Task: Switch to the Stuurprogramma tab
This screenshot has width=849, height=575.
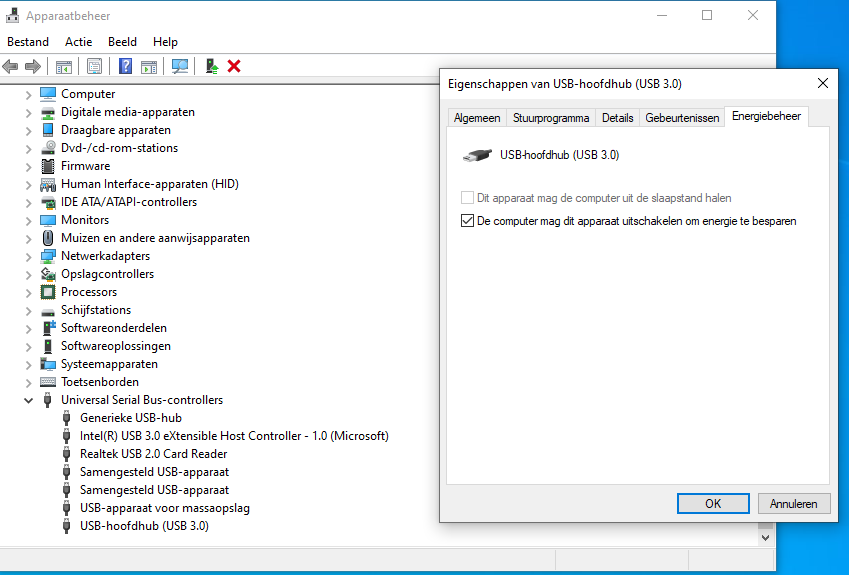Action: click(550, 118)
